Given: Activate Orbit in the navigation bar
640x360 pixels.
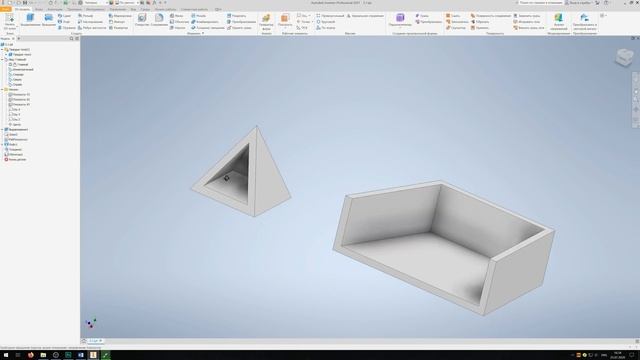Looking at the screenshot, I should click(x=636, y=109).
